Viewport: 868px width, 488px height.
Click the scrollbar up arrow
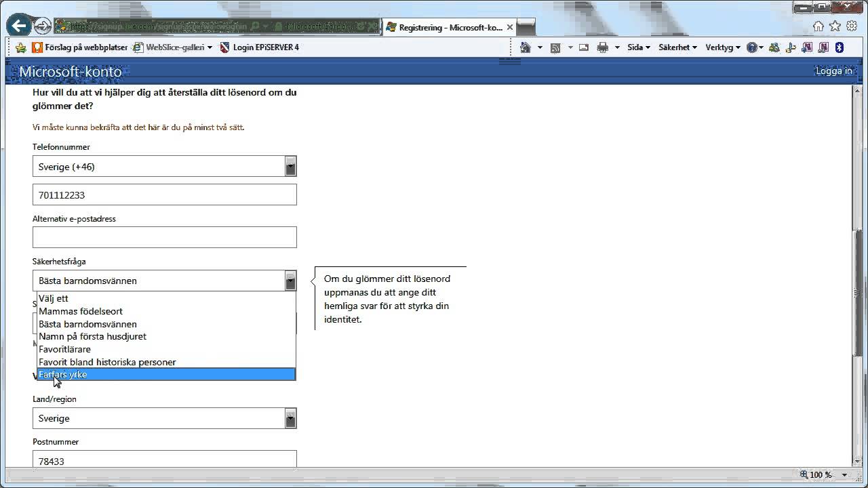point(859,91)
